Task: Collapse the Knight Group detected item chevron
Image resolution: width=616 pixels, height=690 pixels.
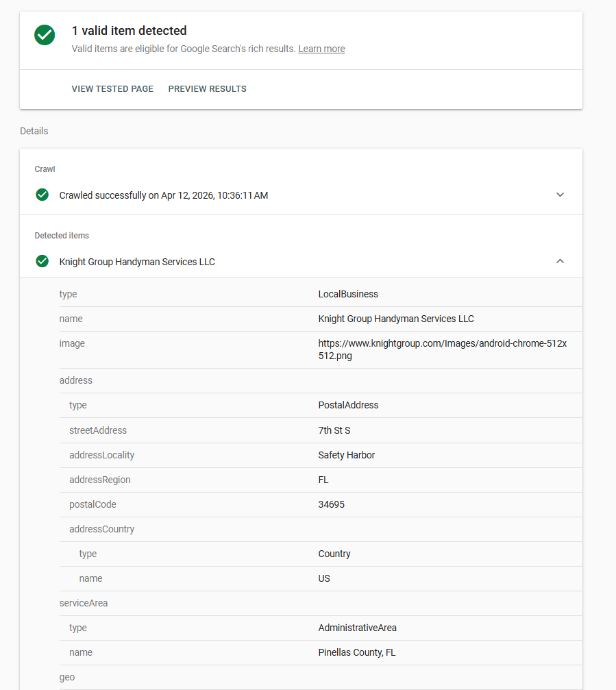Action: tap(560, 262)
